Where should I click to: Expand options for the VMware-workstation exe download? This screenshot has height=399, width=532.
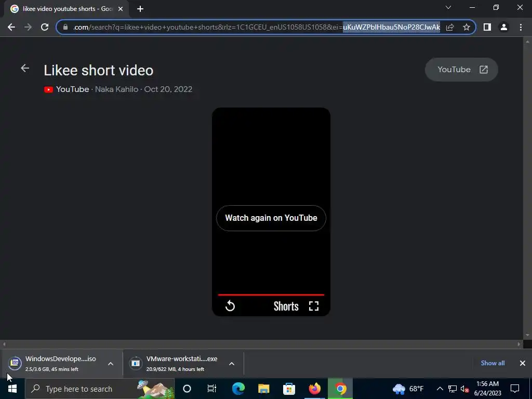(232, 364)
